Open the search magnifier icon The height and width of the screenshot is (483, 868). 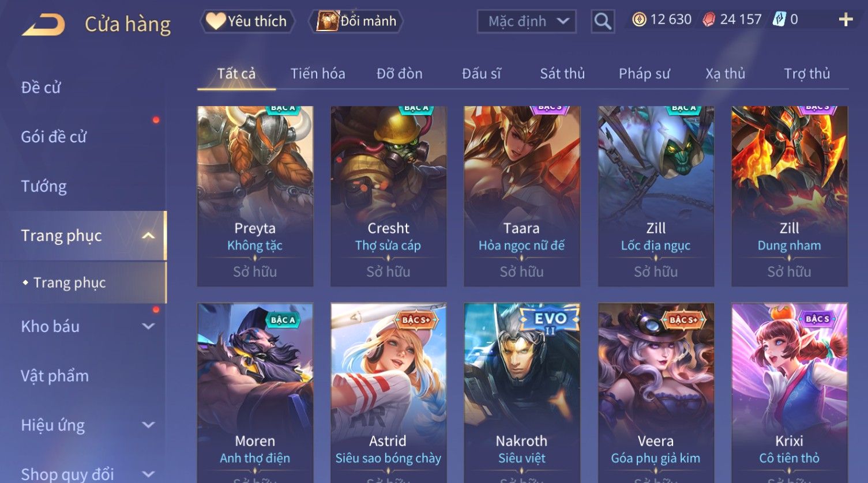[x=603, y=21]
